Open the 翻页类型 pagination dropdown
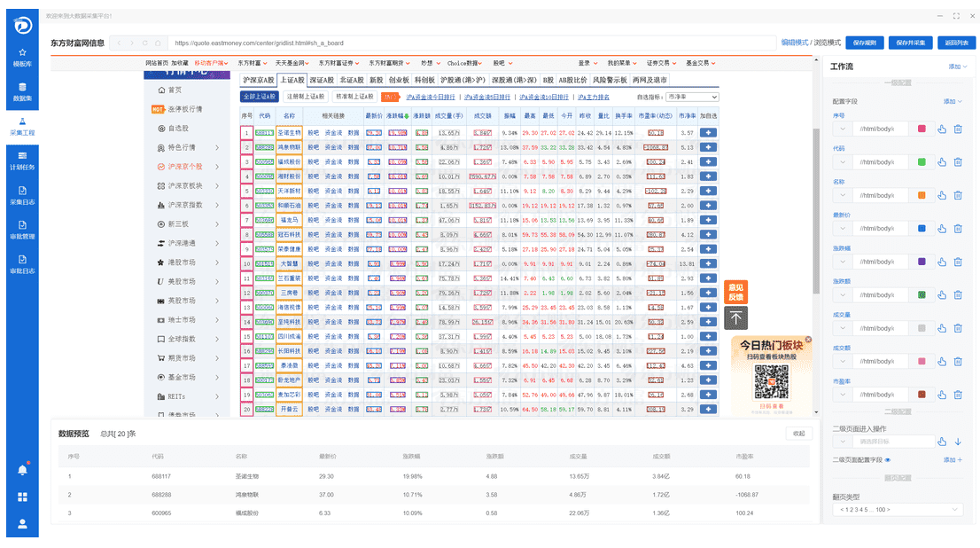Screen dimensions: 980x548 pyautogui.click(x=897, y=510)
